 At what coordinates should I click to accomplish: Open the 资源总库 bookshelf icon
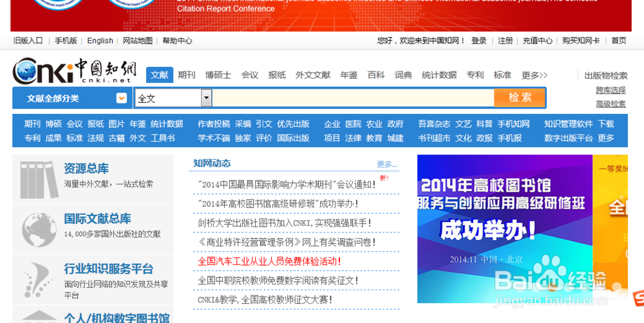click(x=39, y=180)
